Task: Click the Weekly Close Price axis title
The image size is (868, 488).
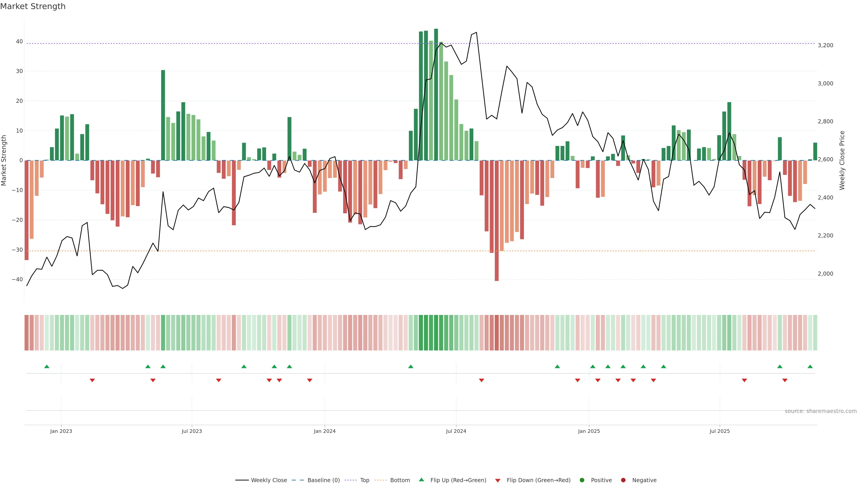Action: tap(842, 160)
